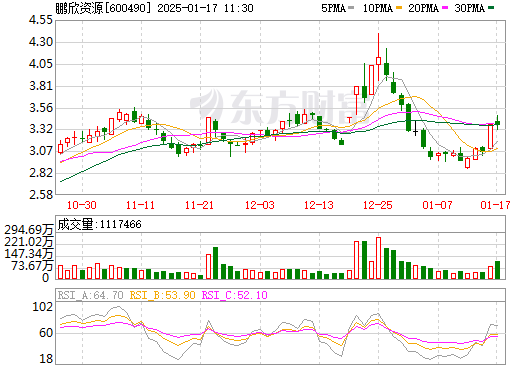Click the 3.81 price axis label

[41, 86]
